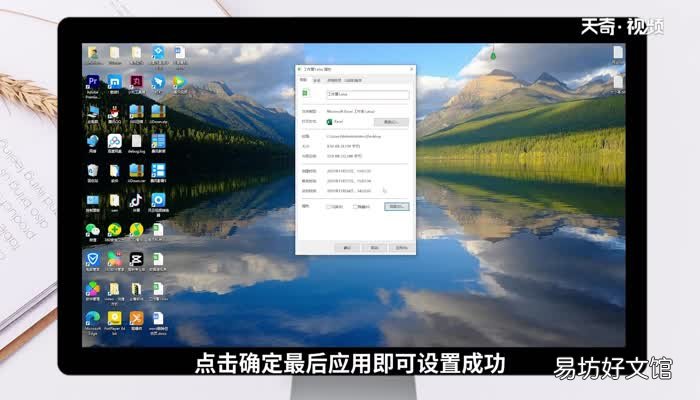Image resolution: width=700 pixels, height=400 pixels.
Task: Open the Baidu Netdisk cloud shortcut
Action: pos(115,143)
